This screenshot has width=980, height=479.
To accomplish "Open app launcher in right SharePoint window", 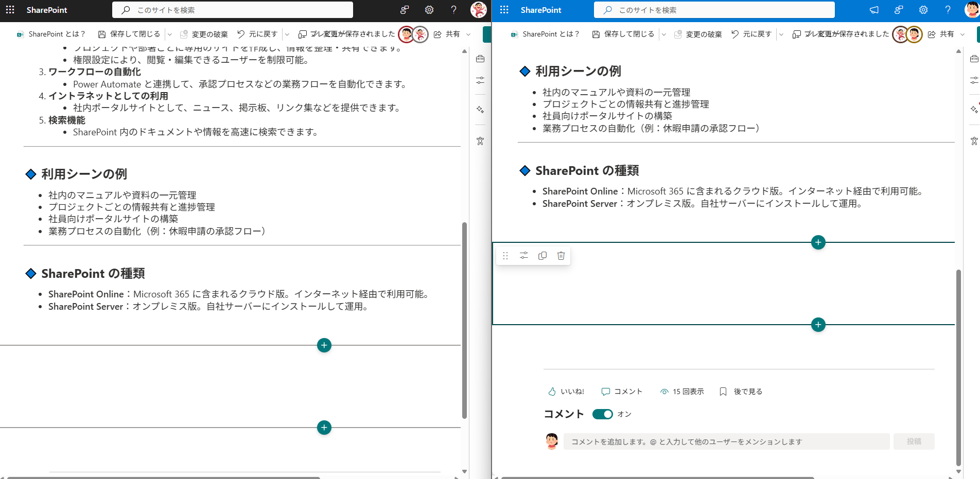I will pos(504,10).
